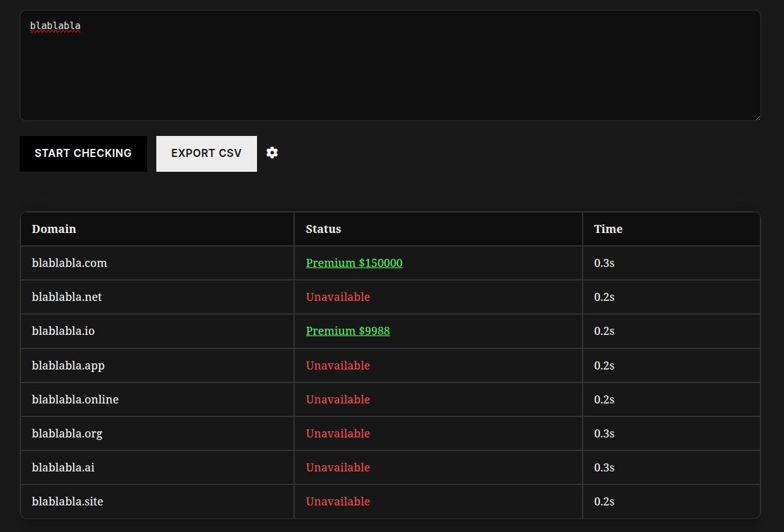784x532 pixels.
Task: Click the Unavailable status for blablabla.online
Action: coord(338,399)
